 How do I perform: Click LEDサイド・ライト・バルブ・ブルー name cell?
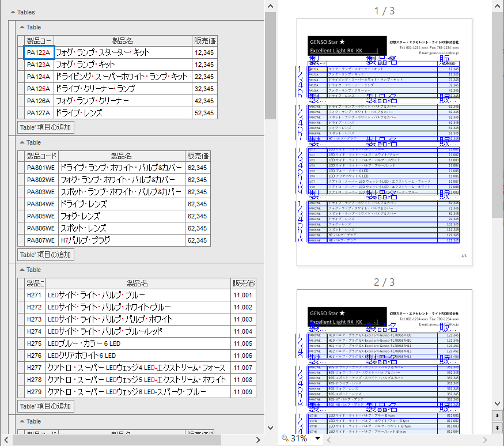138,295
